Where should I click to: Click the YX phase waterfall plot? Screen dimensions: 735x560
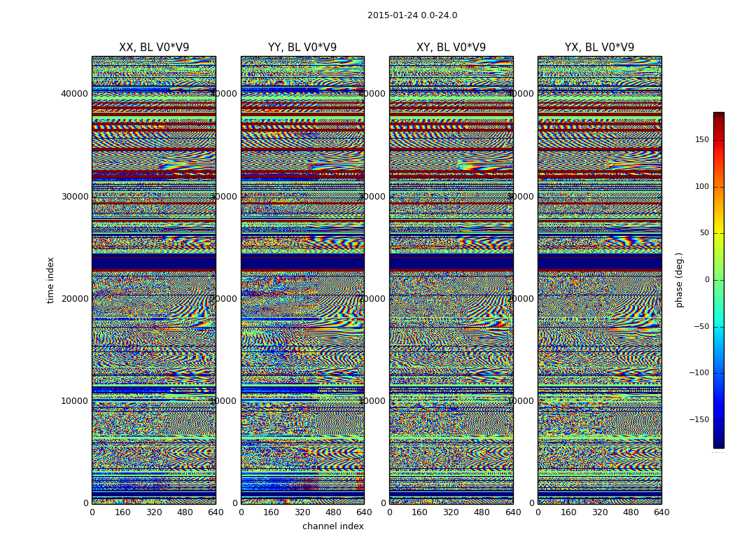point(599,280)
